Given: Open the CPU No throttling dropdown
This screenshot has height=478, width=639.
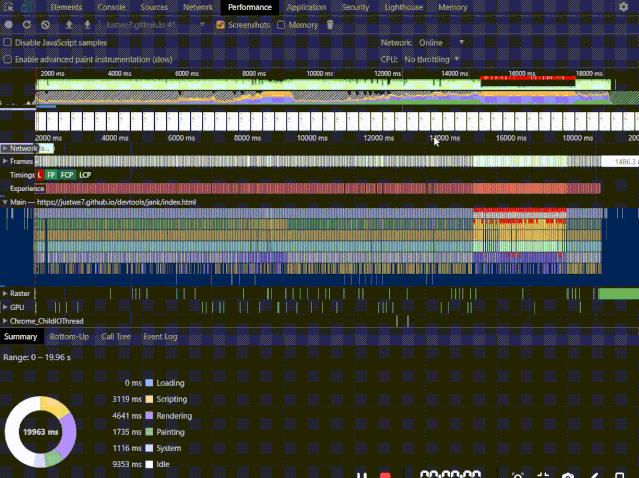Looking at the screenshot, I should [432, 59].
